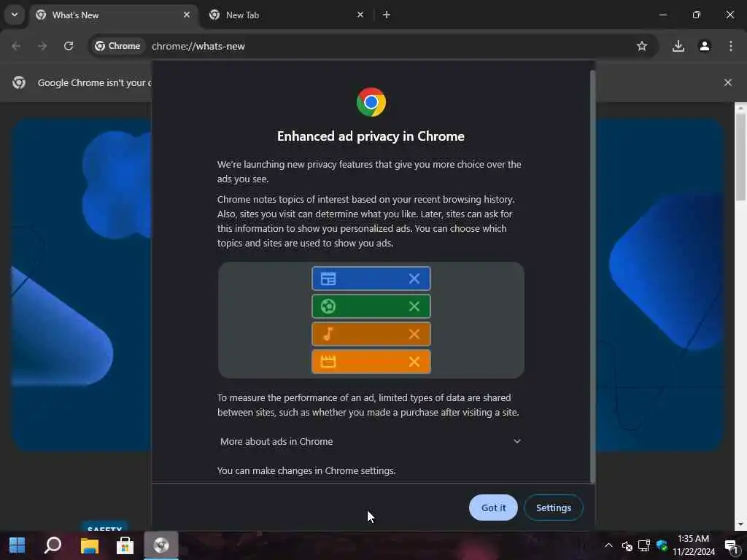Click Chrome taskbar icon
The height and width of the screenshot is (560, 747).
[161, 545]
